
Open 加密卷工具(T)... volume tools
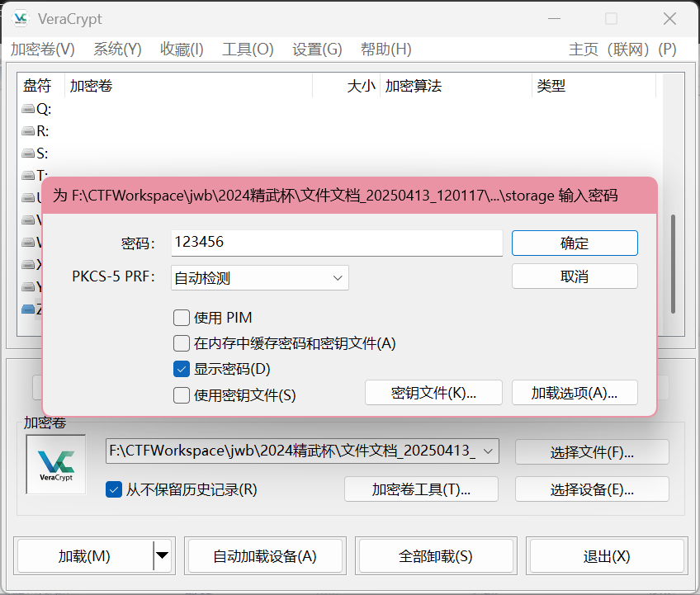(421, 489)
